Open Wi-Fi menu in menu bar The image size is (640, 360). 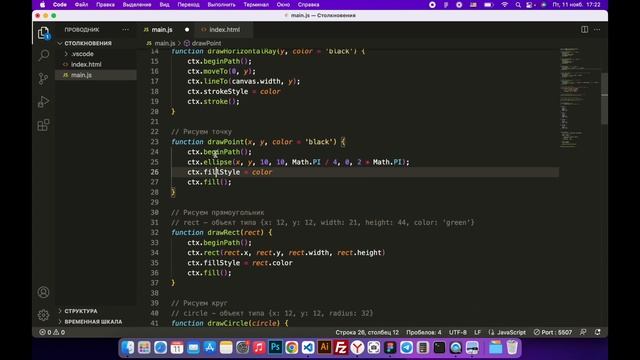tap(505, 5)
